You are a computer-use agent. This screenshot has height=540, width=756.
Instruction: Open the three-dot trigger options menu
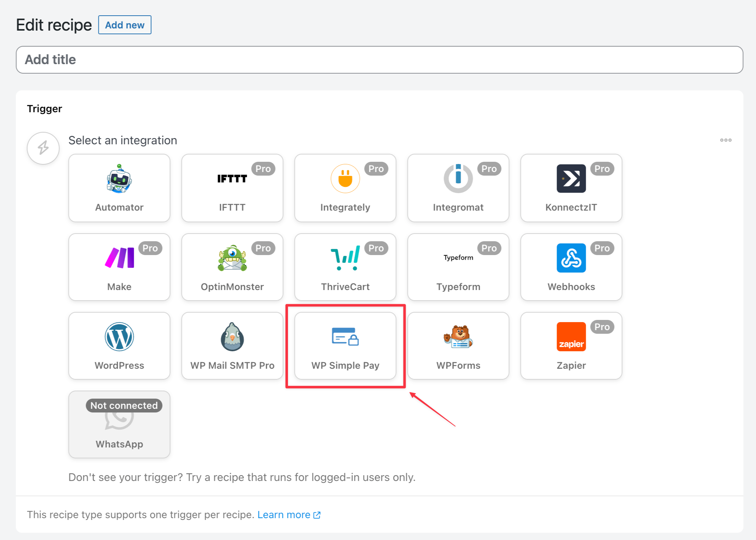pos(726,140)
